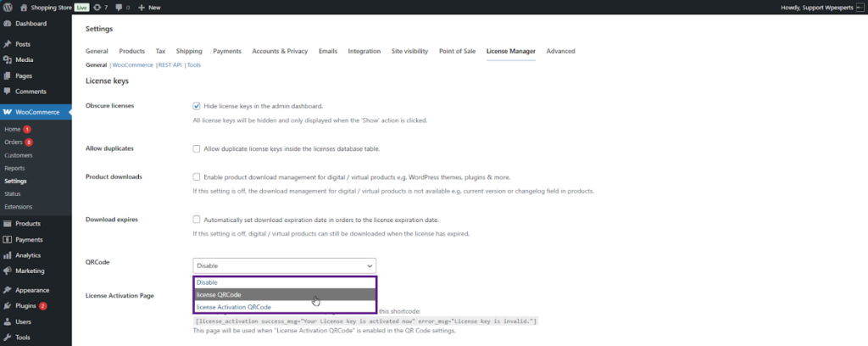This screenshot has height=346, width=868.
Task: Switch to the Site visibility tab
Action: (x=409, y=51)
